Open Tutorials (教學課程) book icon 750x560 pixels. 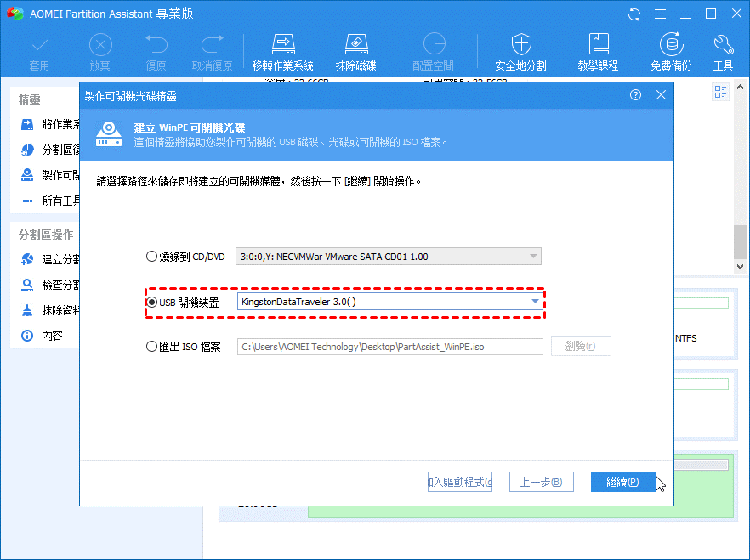(599, 44)
